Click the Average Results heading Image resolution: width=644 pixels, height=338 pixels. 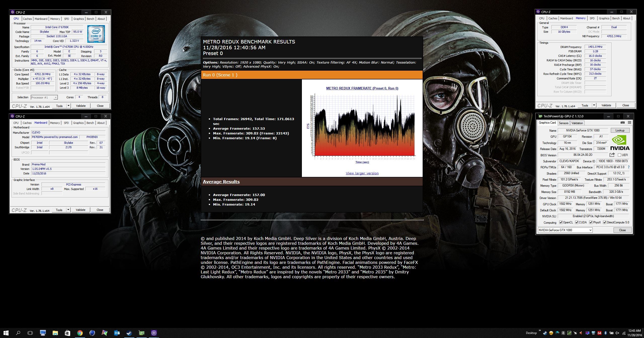click(x=221, y=182)
